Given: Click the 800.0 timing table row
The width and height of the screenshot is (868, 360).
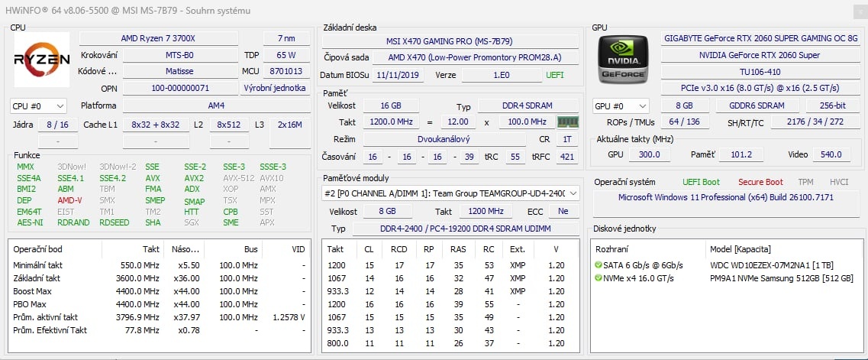Looking at the screenshot, I should (x=450, y=343).
